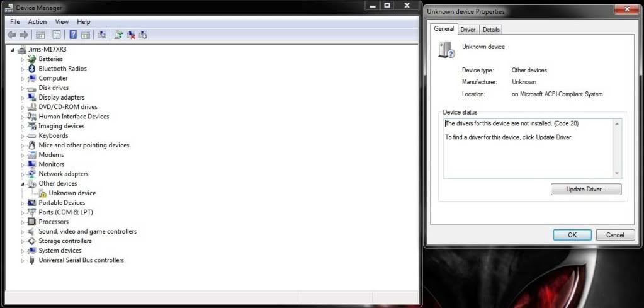The image size is (644, 308).
Task: Select the Display adapters label
Action: coord(62,98)
